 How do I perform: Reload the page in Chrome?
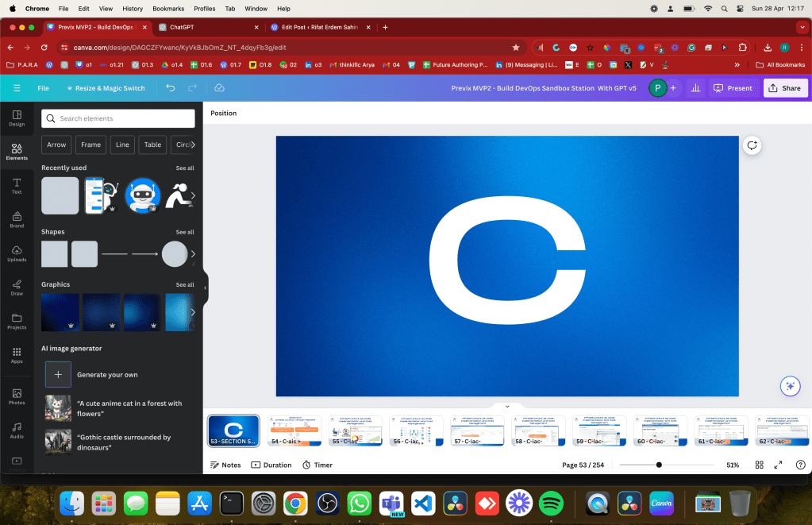[44, 47]
